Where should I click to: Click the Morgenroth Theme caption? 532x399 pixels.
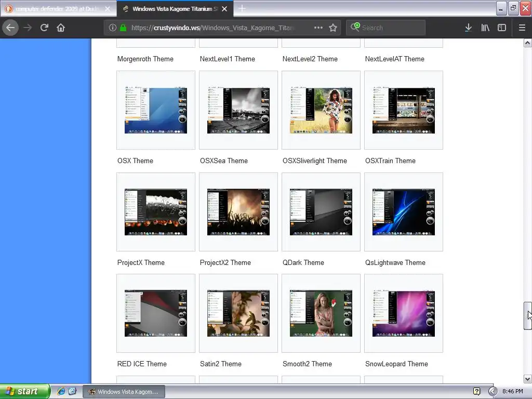click(x=145, y=59)
